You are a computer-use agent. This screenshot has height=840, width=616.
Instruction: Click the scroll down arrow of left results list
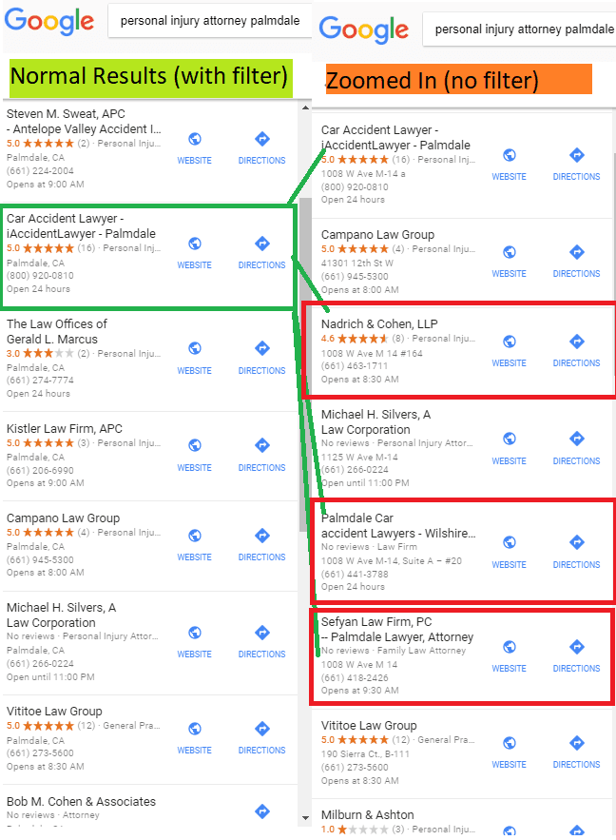click(305, 818)
